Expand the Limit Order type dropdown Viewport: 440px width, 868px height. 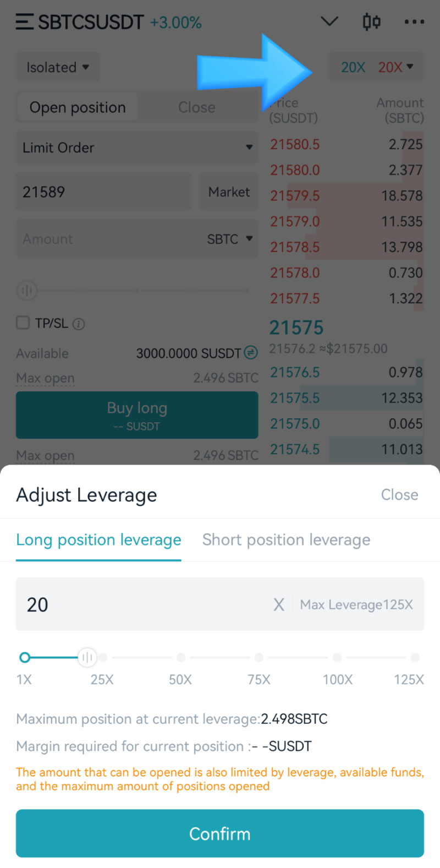click(136, 148)
